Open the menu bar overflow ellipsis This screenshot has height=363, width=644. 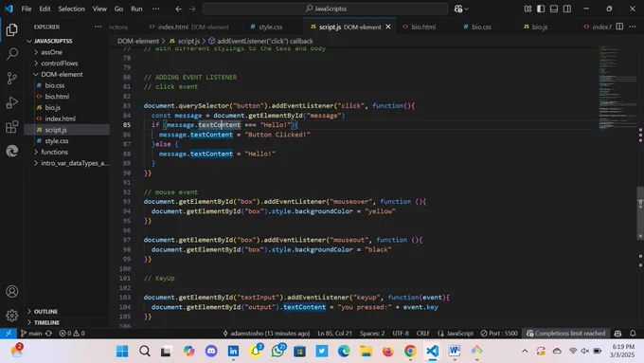(x=155, y=9)
